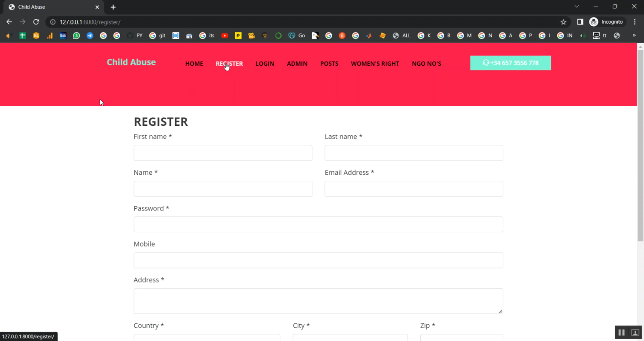Image resolution: width=644 pixels, height=341 pixels.
Task: Focus the First name field
Action: pos(223,153)
